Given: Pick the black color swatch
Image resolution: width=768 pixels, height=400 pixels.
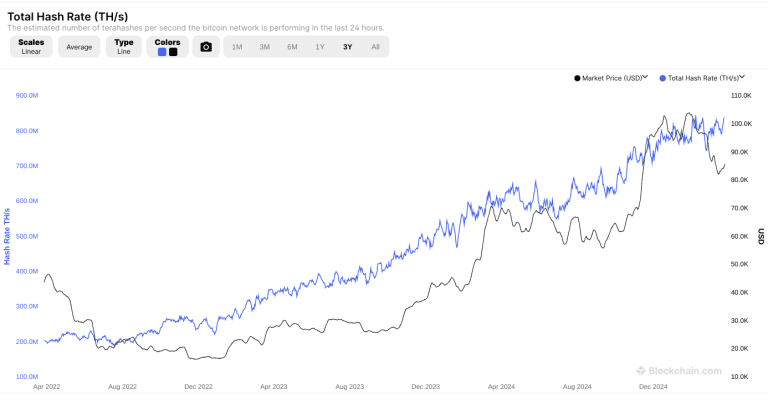Looking at the screenshot, I should click(x=173, y=52).
